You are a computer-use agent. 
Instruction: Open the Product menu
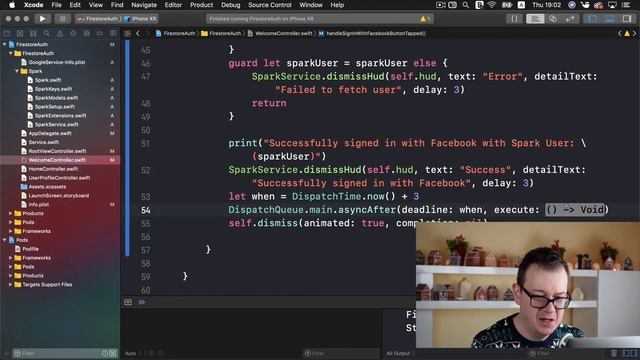coord(201,5)
